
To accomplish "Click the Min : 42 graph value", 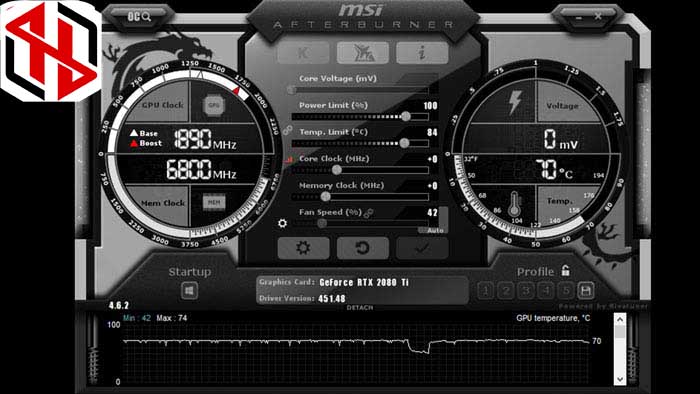I will 137,318.
